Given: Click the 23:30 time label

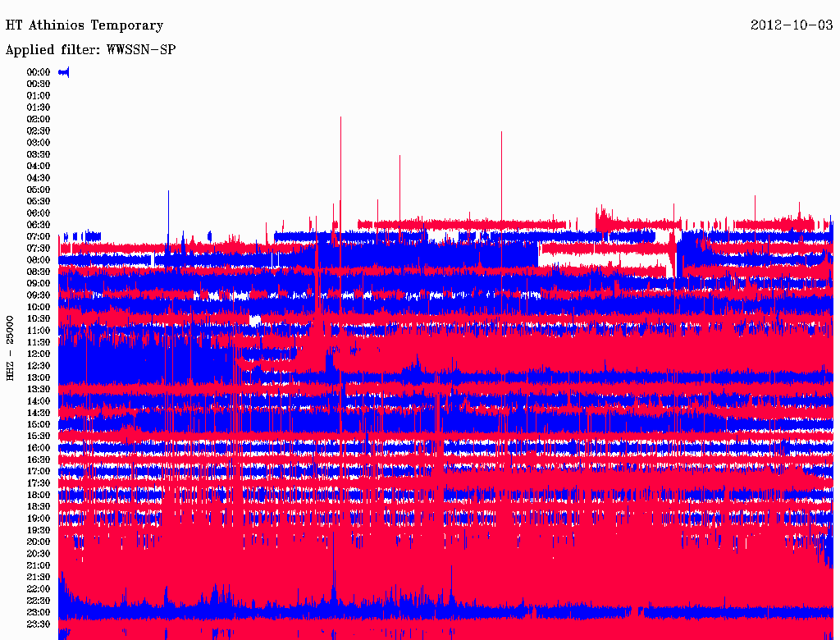Looking at the screenshot, I should 39,624.
